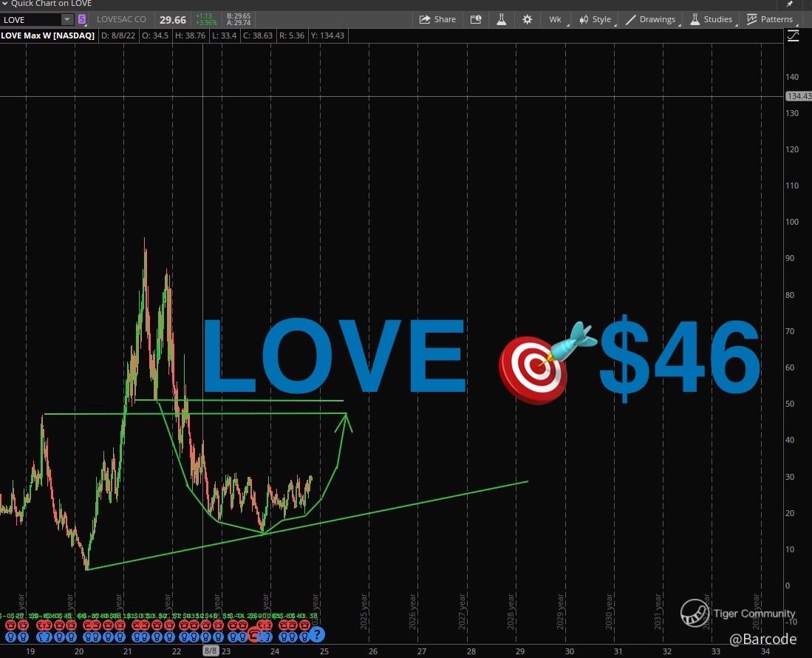Open the Style dropdown menu
Viewport: 812px width, 658px height.
pos(596,20)
